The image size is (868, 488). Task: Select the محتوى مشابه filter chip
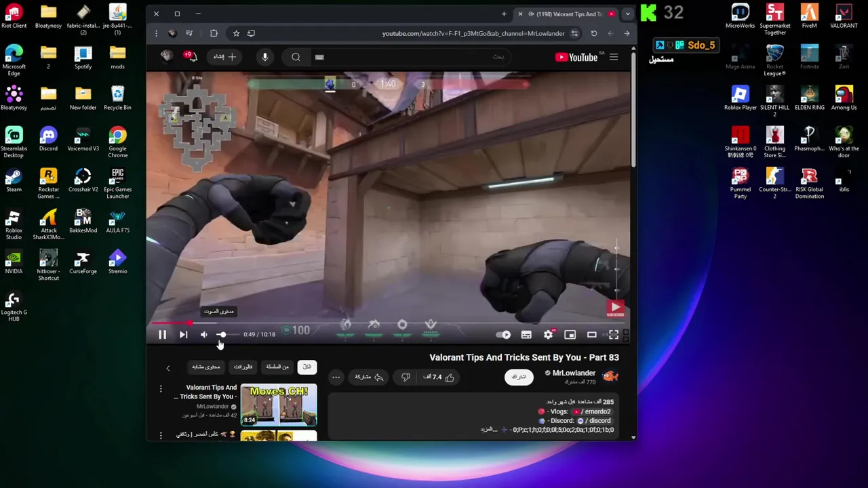[x=205, y=367]
